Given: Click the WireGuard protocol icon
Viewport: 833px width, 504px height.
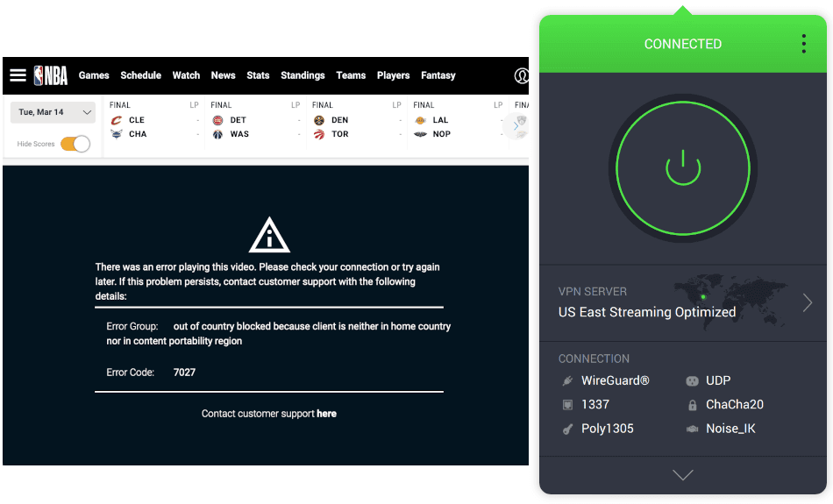Looking at the screenshot, I should pyautogui.click(x=567, y=380).
